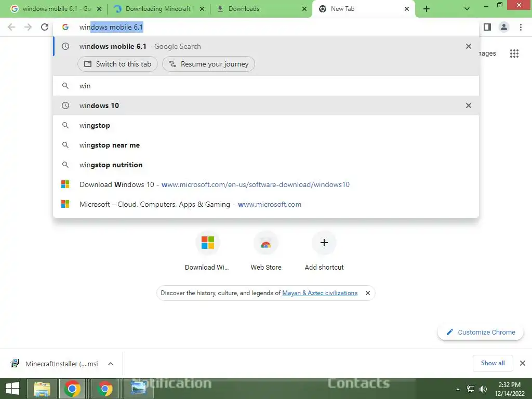Open the network tray icon
This screenshot has height=399, width=532.
(471, 389)
